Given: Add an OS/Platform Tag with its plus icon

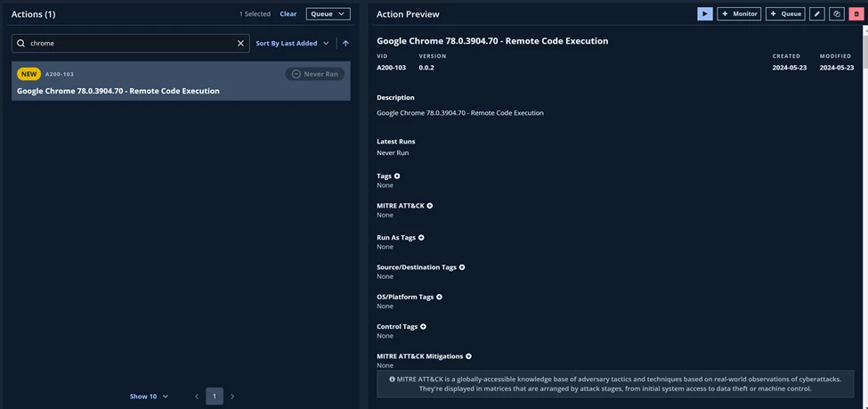Looking at the screenshot, I should [x=439, y=297].
